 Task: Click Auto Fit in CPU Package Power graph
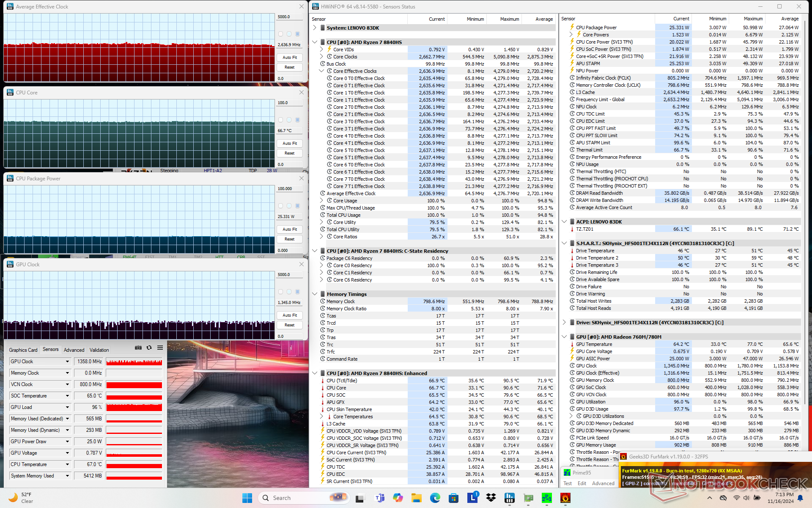pyautogui.click(x=290, y=229)
